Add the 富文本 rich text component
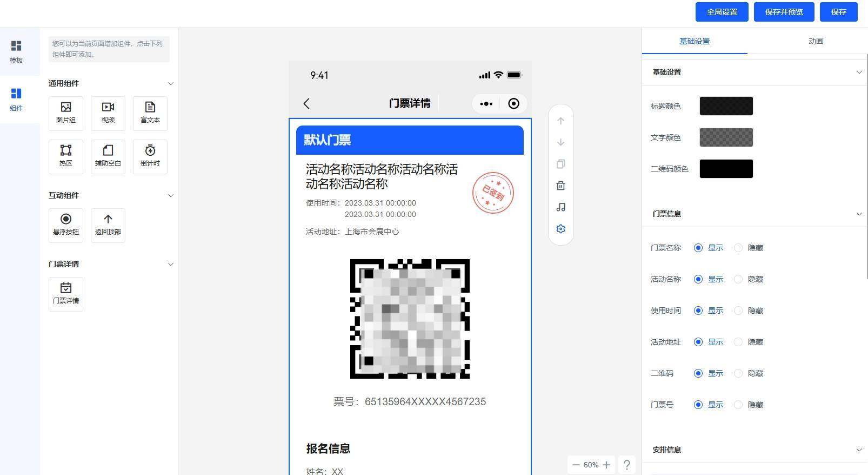The height and width of the screenshot is (475, 868). (150, 113)
